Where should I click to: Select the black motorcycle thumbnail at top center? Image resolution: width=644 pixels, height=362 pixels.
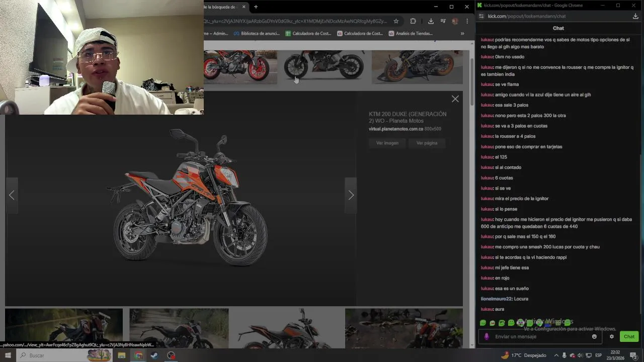coord(325,67)
